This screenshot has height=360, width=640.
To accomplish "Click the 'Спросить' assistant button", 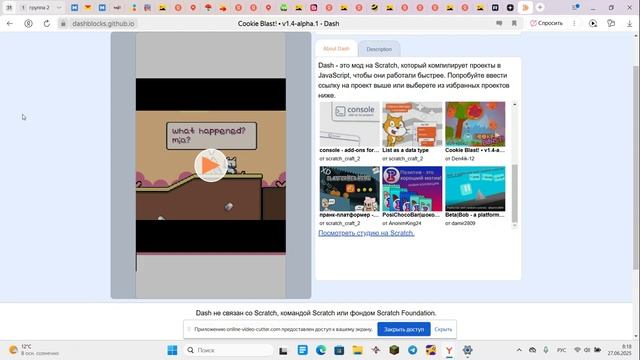I will pyautogui.click(x=546, y=23).
